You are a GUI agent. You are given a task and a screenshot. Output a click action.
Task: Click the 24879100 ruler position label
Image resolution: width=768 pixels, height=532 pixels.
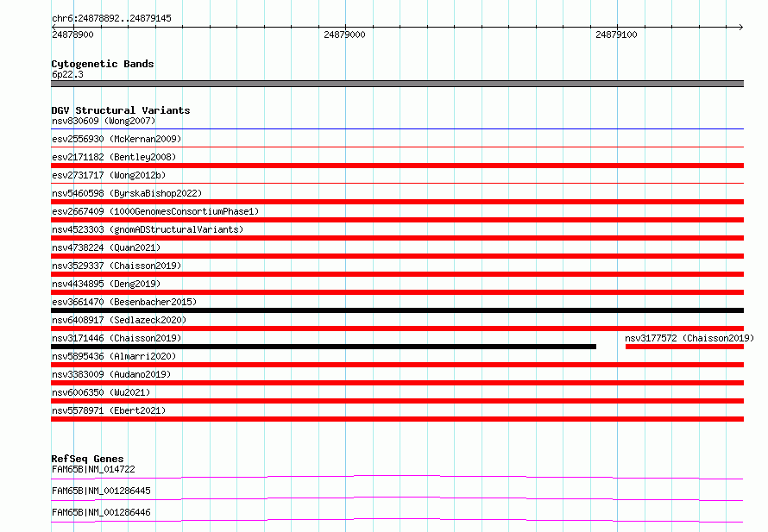[616, 34]
